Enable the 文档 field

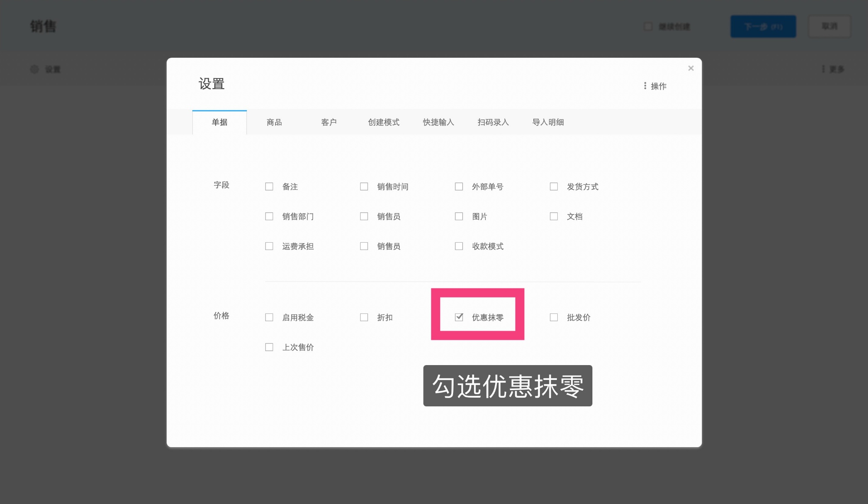tap(554, 216)
